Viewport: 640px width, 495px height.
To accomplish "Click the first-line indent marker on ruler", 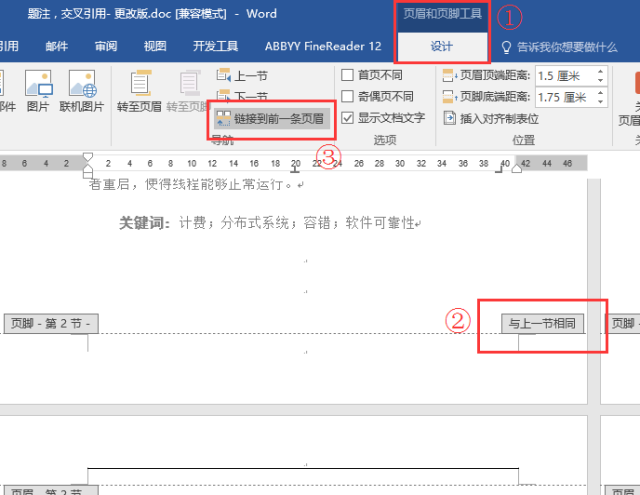I will click(88, 157).
